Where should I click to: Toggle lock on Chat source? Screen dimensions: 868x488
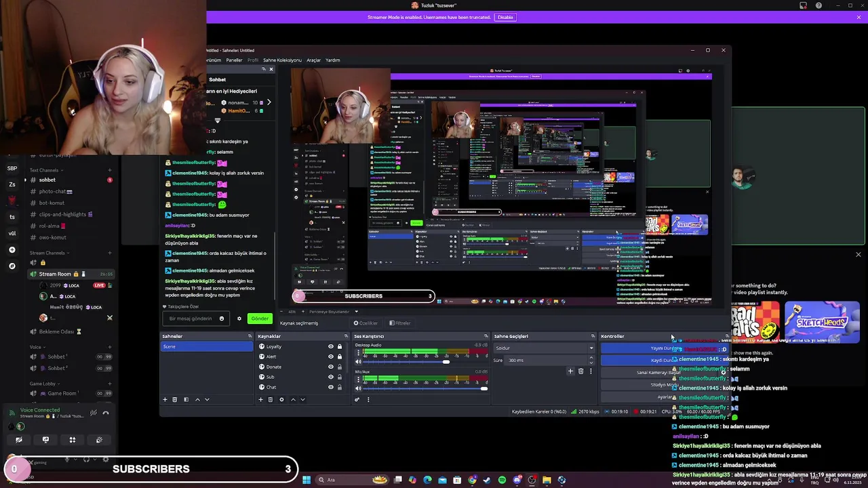pyautogui.click(x=340, y=387)
